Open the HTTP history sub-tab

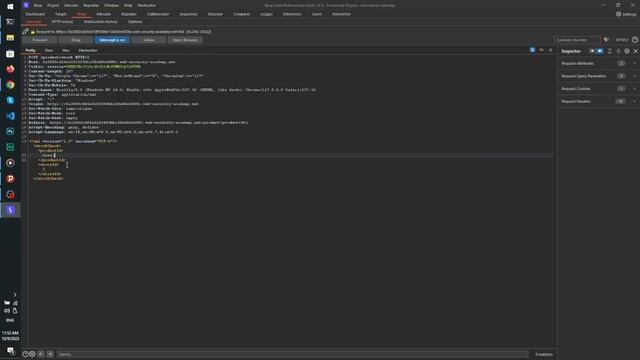[62, 22]
